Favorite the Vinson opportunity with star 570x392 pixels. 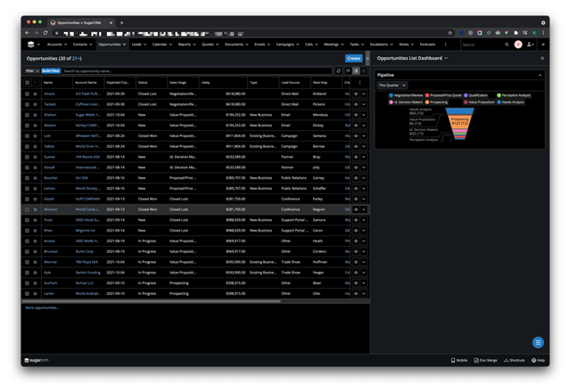coord(36,94)
